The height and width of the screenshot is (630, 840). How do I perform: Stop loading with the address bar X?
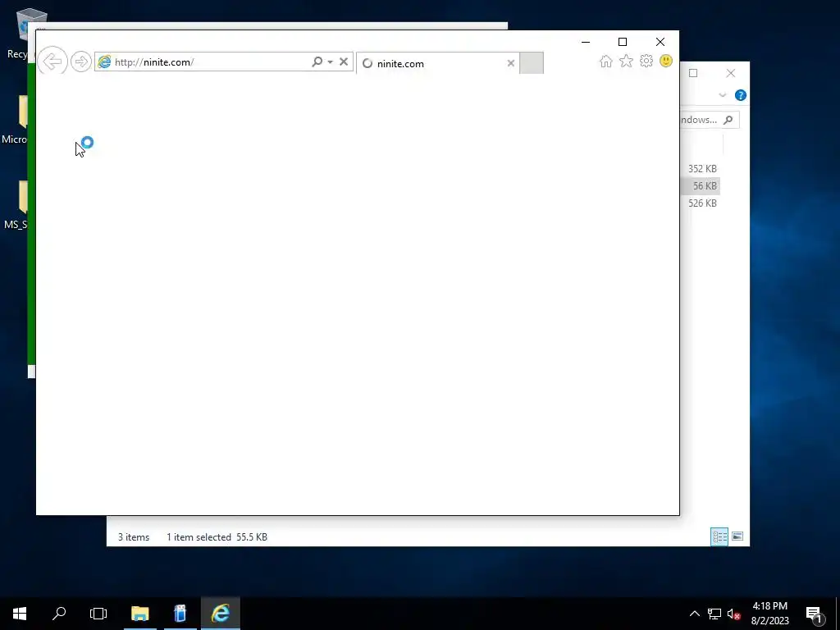344,62
